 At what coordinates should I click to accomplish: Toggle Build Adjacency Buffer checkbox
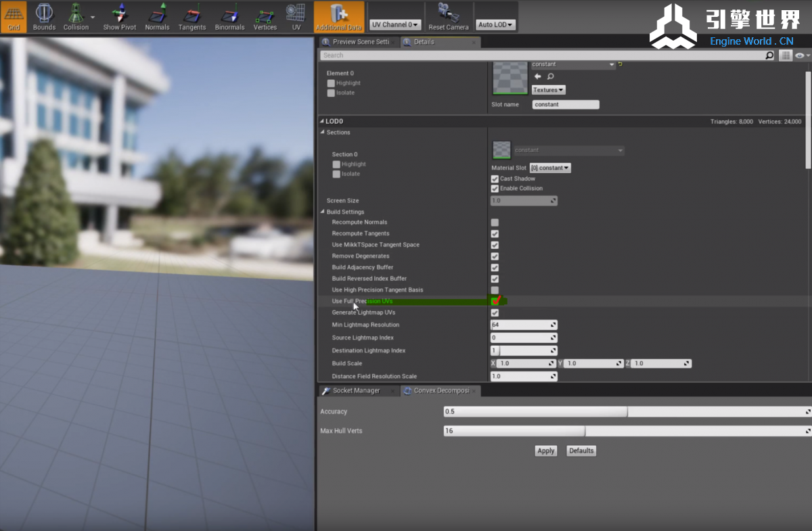coord(495,268)
